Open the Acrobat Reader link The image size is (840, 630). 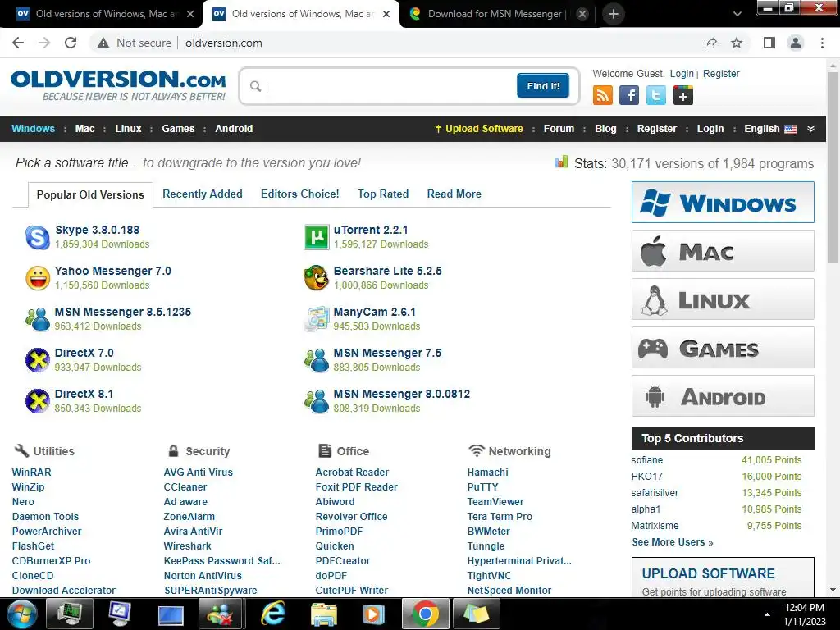click(352, 472)
